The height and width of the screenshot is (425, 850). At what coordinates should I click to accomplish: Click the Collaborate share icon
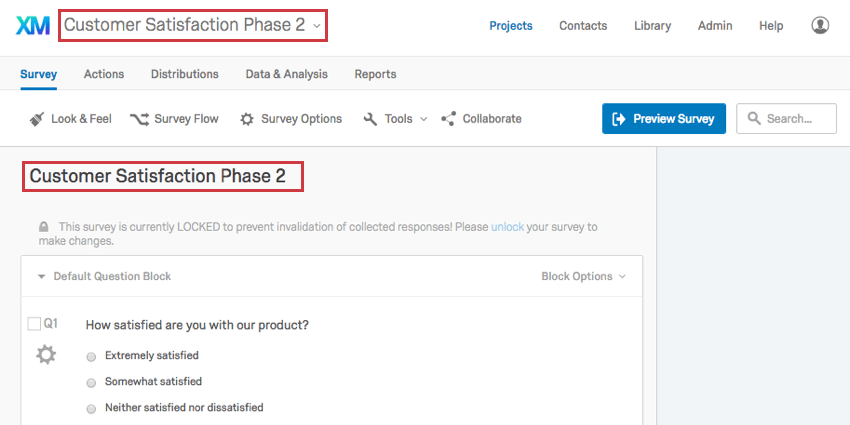coord(448,119)
